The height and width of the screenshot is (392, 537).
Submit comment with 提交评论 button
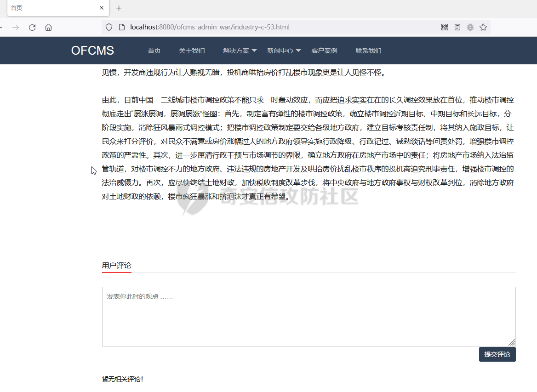pyautogui.click(x=497, y=354)
